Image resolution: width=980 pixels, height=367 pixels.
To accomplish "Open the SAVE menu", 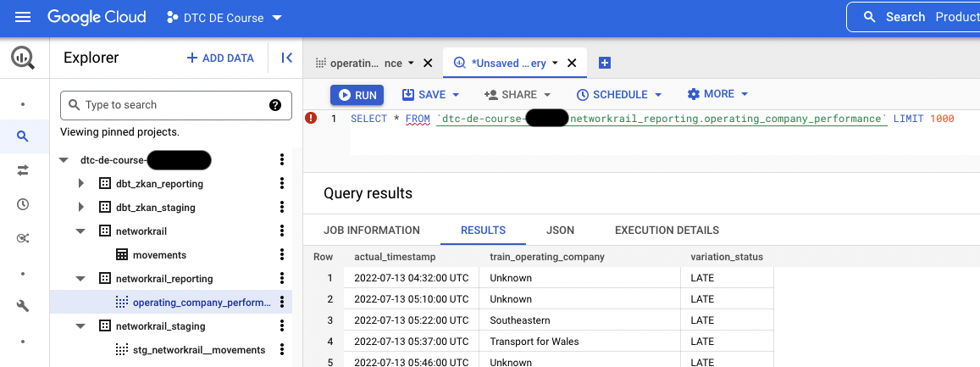I will 430,94.
